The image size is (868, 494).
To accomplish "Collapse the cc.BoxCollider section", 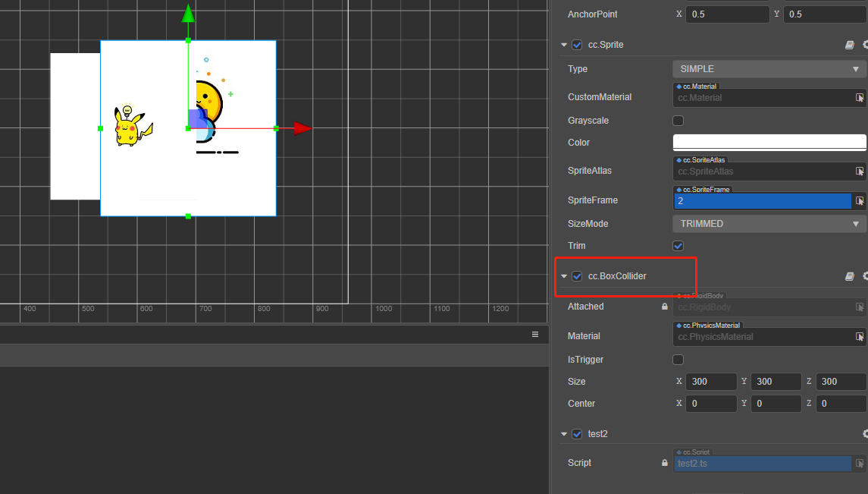I will (x=563, y=276).
